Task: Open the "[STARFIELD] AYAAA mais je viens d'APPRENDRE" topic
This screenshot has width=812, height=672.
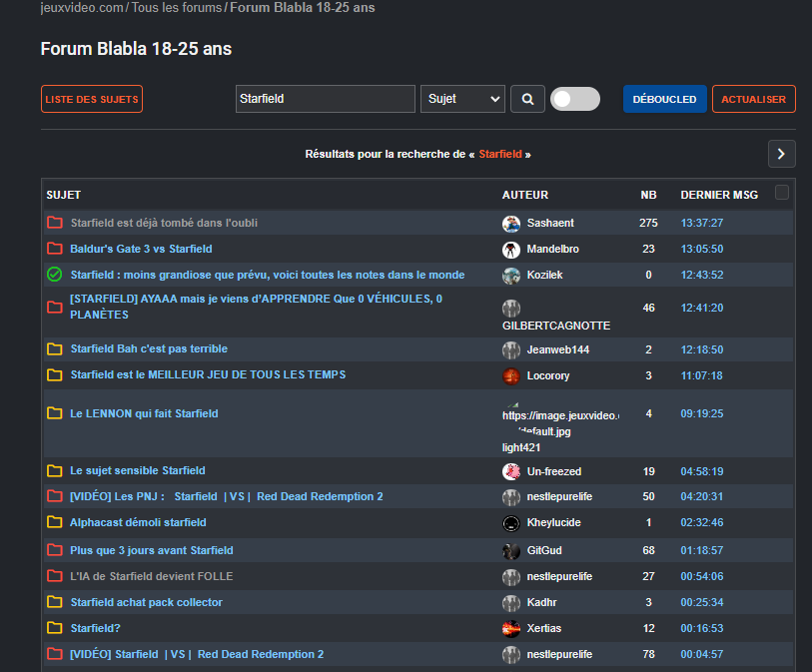Action: click(257, 307)
